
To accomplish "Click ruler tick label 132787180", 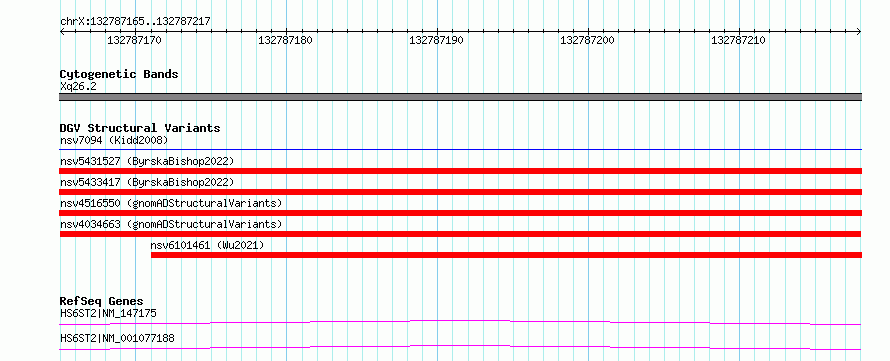I will coord(285,40).
